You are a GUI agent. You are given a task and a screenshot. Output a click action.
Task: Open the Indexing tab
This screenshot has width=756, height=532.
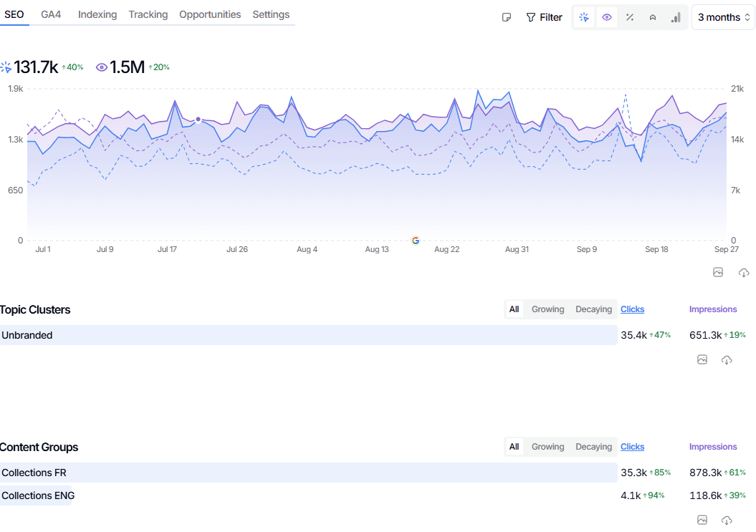(x=97, y=14)
